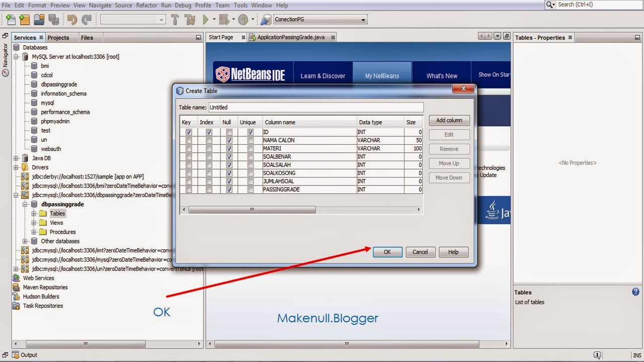
Task: Open the project configuration combo box
Action: [133, 20]
